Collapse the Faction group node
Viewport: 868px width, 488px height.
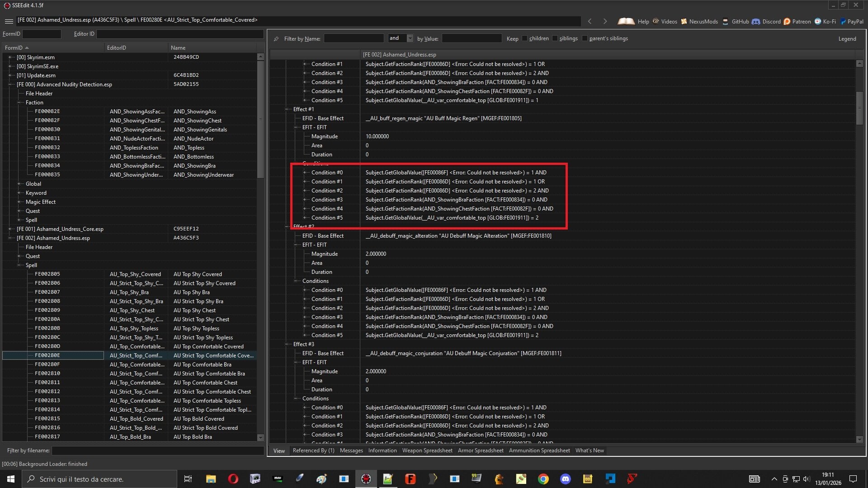pyautogui.click(x=19, y=103)
